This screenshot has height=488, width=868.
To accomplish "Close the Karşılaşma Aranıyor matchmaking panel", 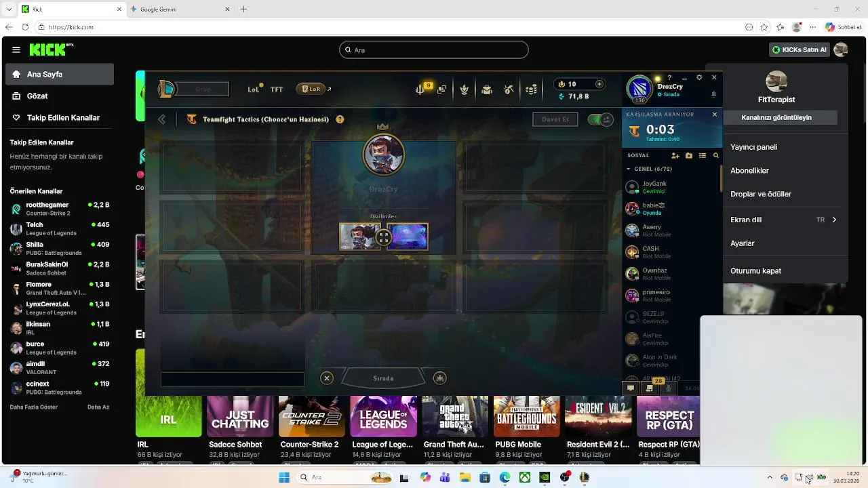I will pos(714,115).
